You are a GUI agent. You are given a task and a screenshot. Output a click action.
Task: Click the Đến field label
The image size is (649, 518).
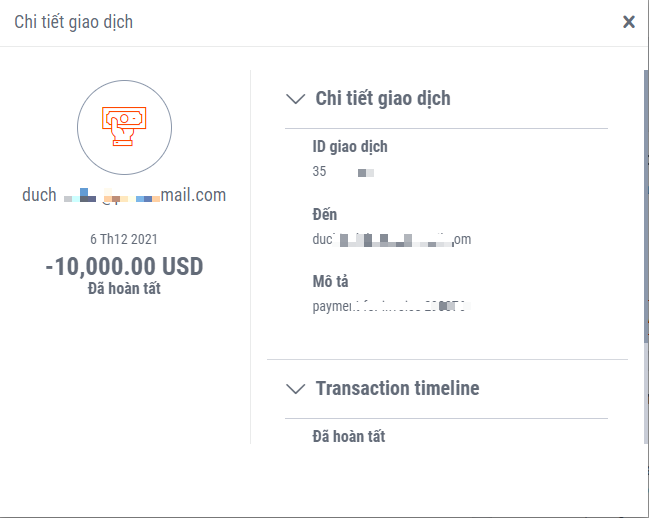pos(325,215)
